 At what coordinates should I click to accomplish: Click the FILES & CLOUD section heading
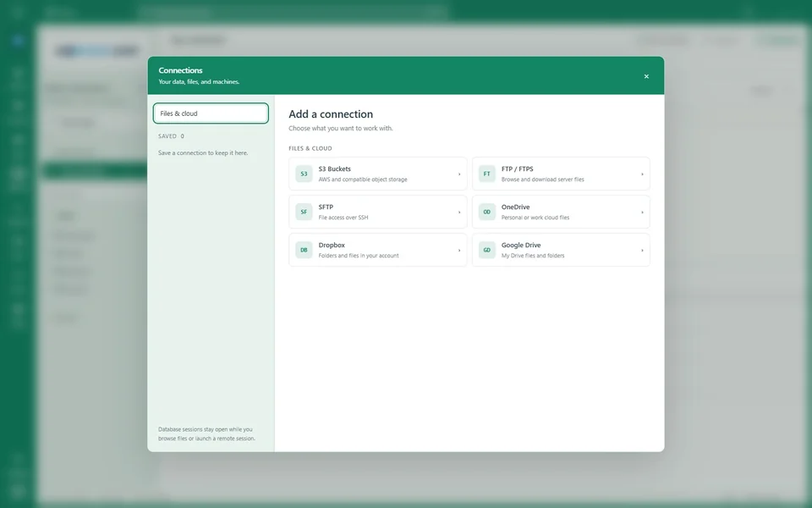tap(310, 148)
